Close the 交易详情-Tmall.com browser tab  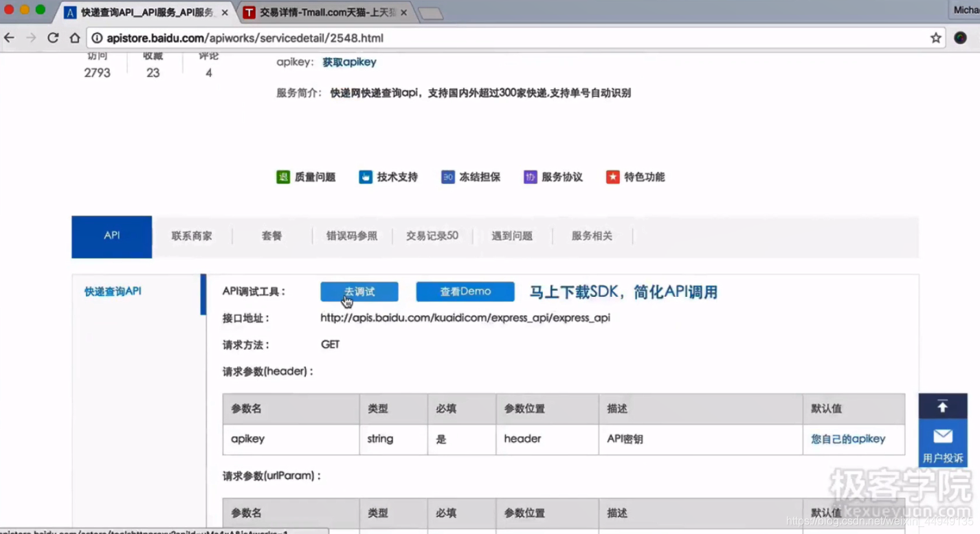[403, 13]
